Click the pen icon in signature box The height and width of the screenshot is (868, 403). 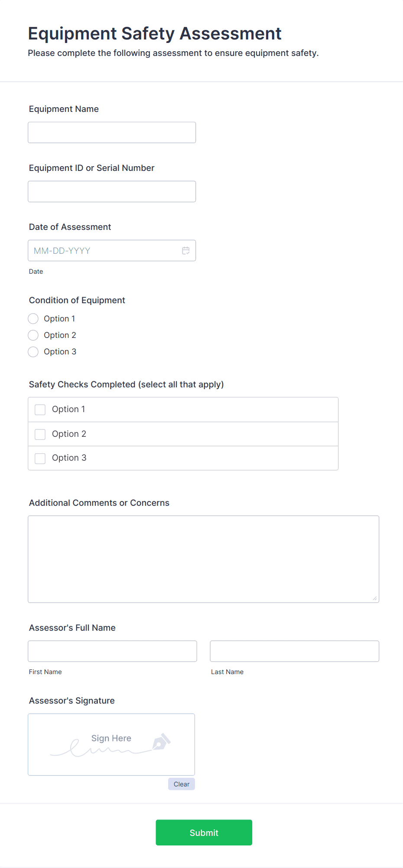[161, 742]
